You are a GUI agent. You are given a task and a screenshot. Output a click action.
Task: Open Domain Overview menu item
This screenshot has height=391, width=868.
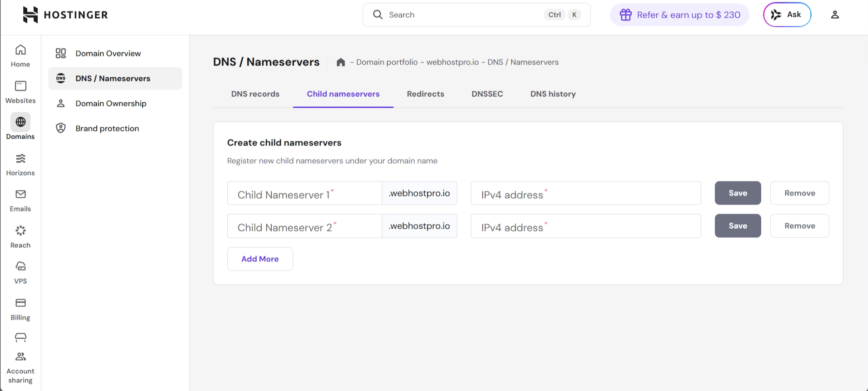(x=115, y=53)
